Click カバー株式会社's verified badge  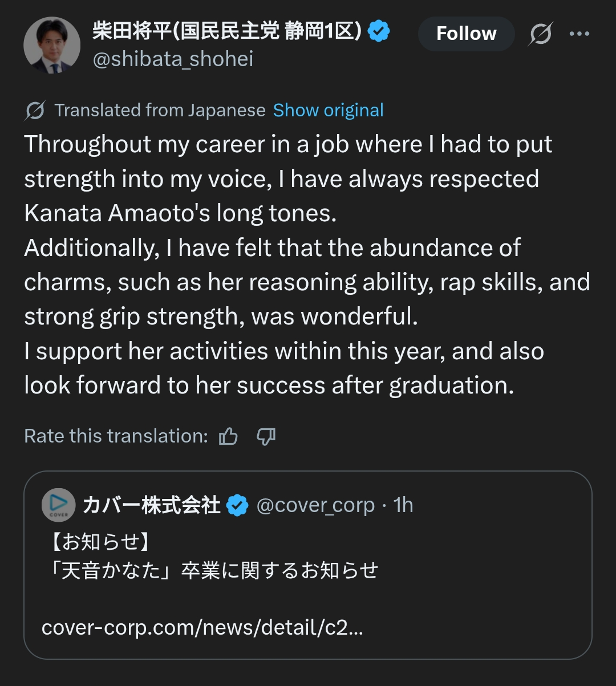click(237, 505)
